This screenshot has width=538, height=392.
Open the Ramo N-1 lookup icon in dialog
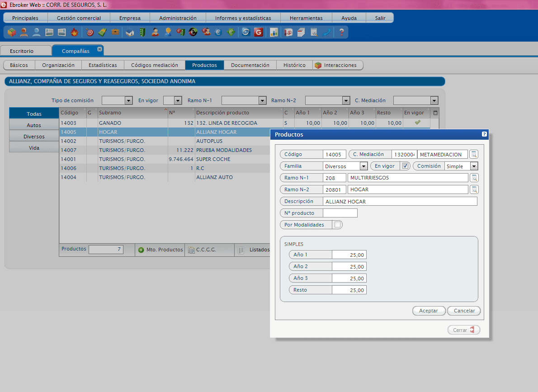(474, 178)
